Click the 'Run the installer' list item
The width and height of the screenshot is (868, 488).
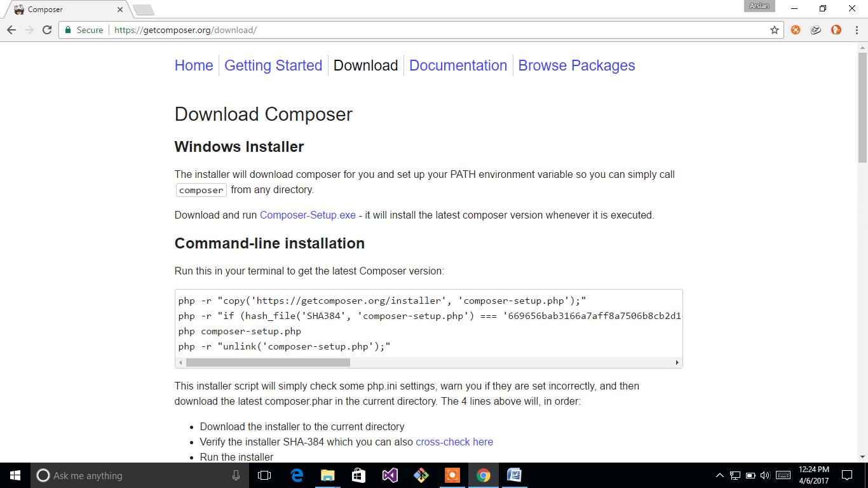(236, 457)
